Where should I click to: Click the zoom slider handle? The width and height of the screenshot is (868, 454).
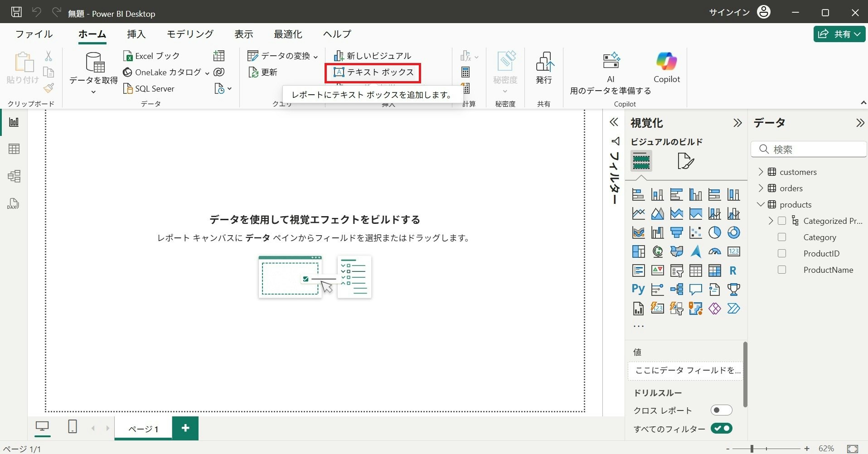(x=752, y=449)
